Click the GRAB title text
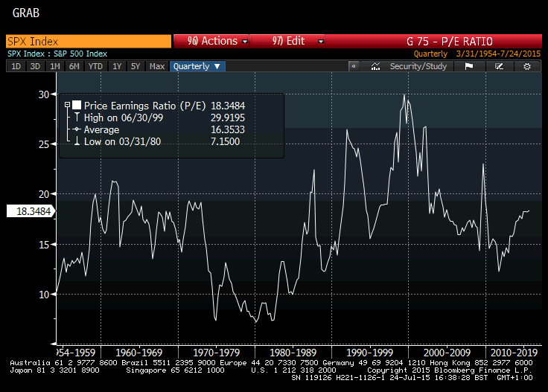548x392 pixels. click(26, 13)
